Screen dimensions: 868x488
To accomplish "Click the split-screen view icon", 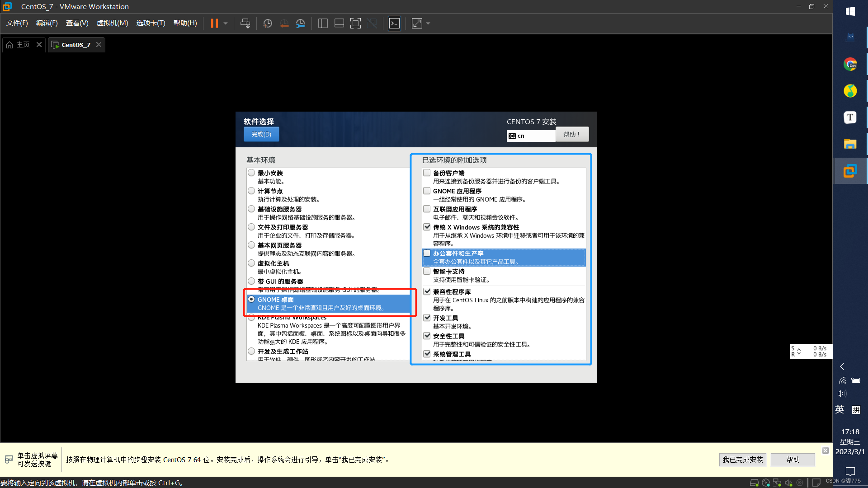I will pos(322,23).
